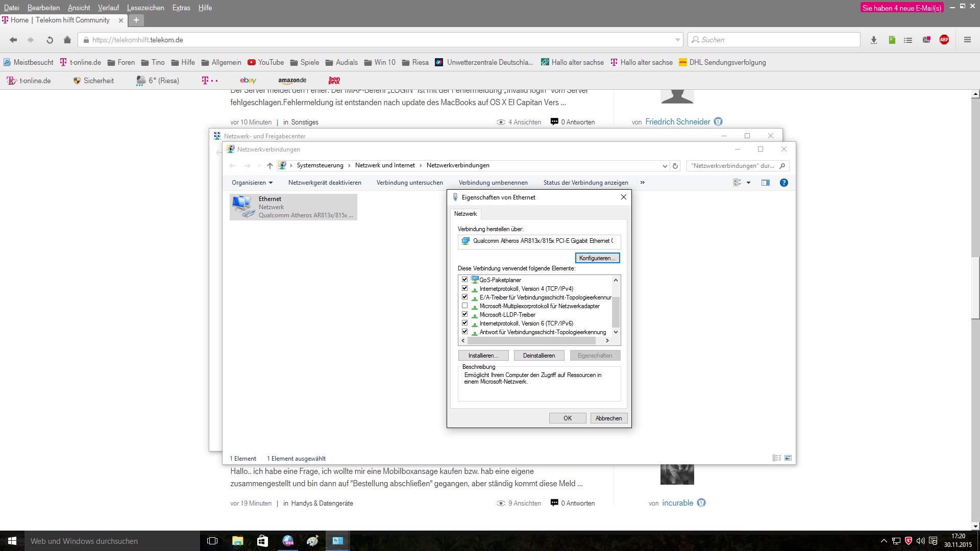Click Eigenschaften in Ethernet properties dialog
980x551 pixels.
(x=594, y=355)
